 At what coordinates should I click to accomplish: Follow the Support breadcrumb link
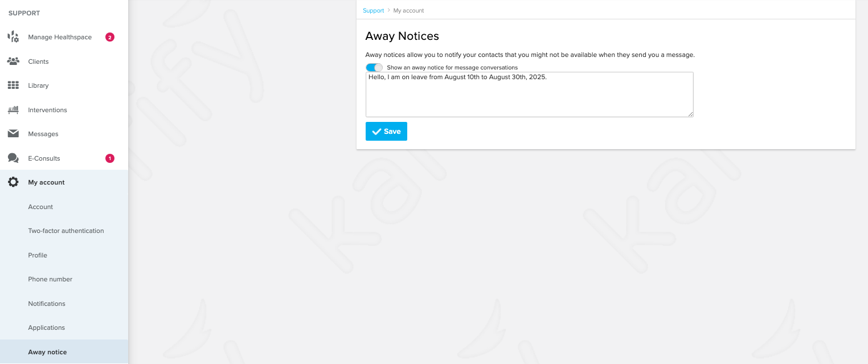tap(374, 11)
